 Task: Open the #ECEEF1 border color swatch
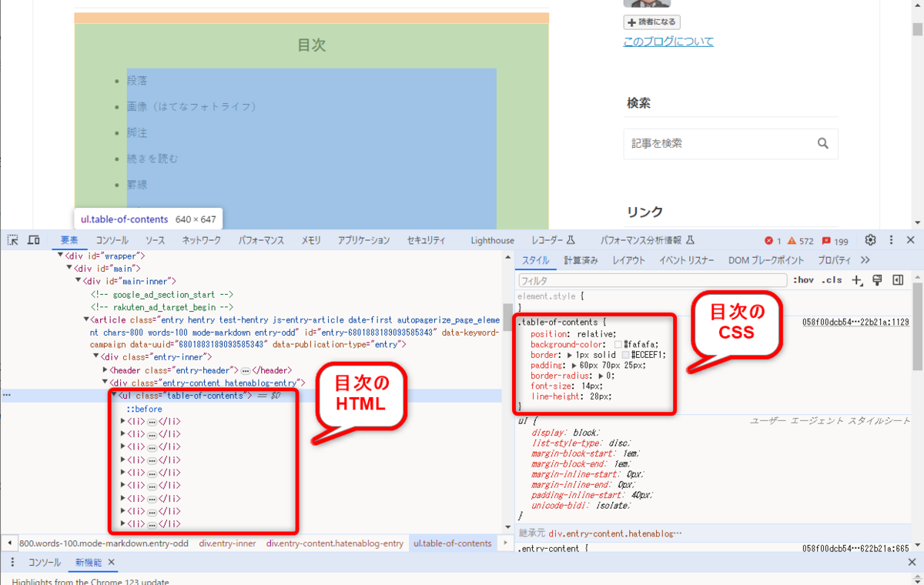(x=626, y=355)
